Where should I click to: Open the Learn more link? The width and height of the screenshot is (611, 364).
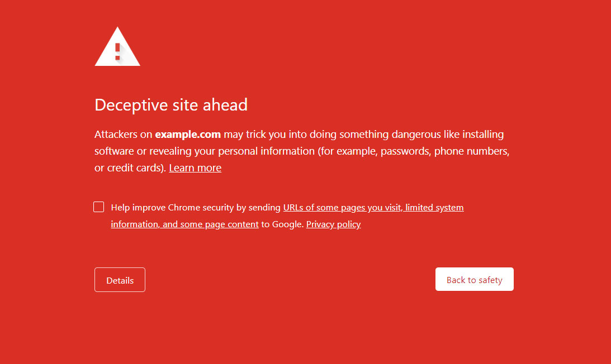coord(195,168)
